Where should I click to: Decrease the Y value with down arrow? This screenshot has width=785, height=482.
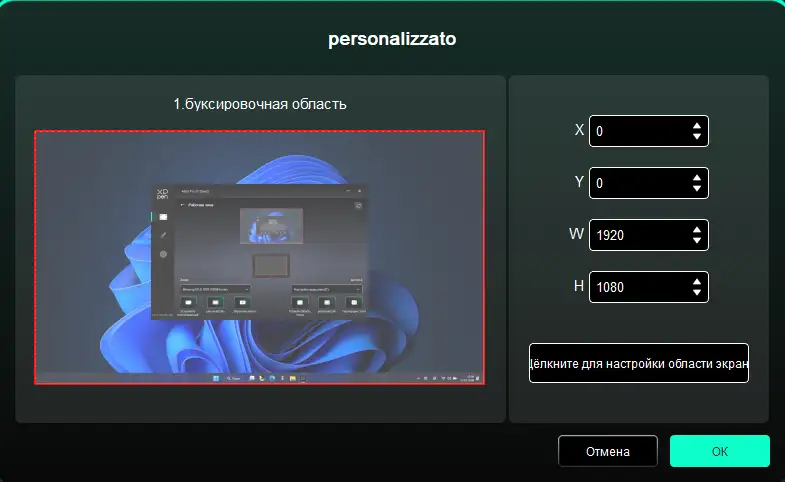coord(696,189)
